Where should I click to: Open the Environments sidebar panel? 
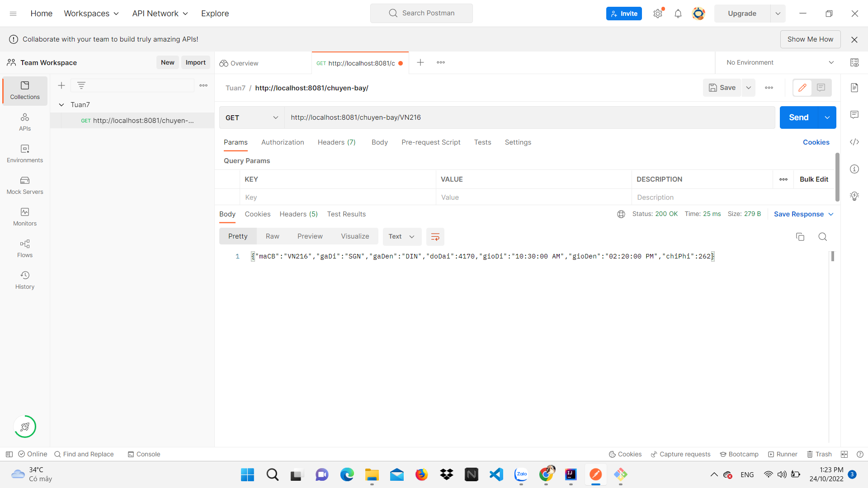point(25,154)
